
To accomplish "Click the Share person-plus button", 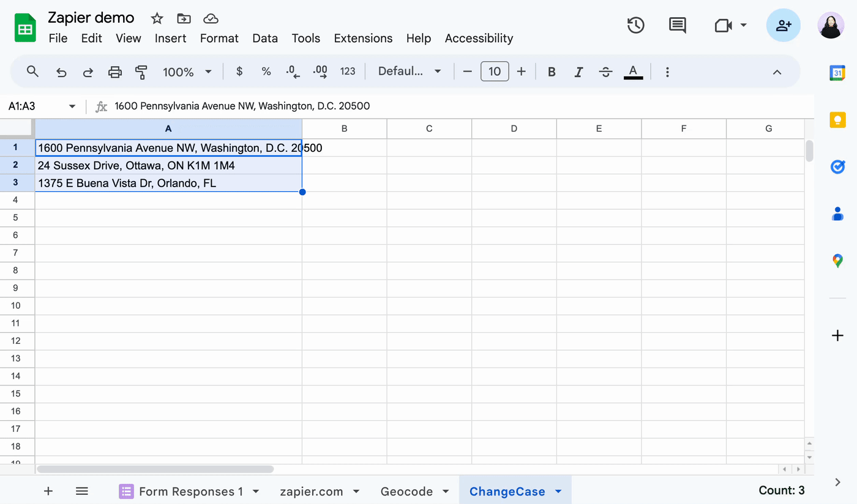I will coord(784,26).
